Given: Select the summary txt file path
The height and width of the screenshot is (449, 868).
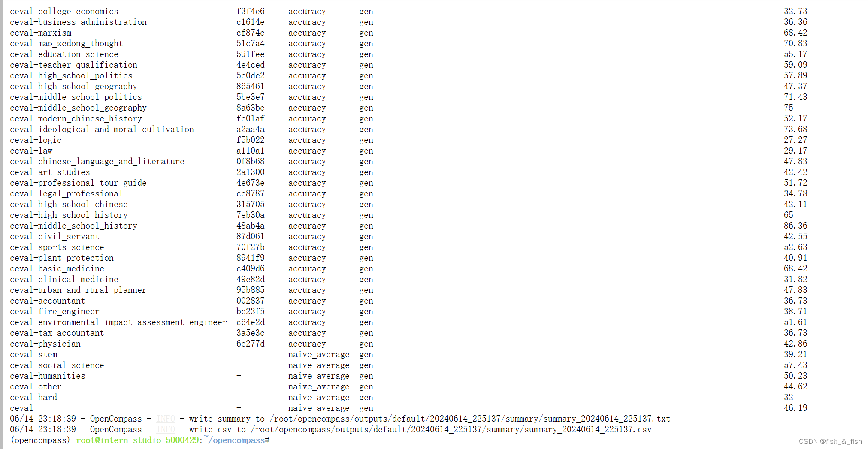Looking at the screenshot, I should tap(470, 419).
